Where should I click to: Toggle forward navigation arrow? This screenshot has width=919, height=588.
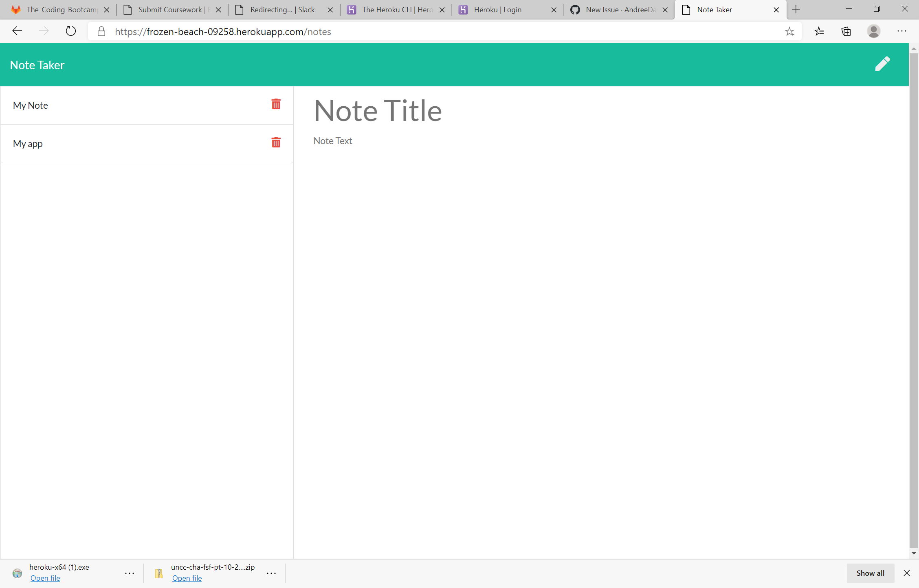44,31
